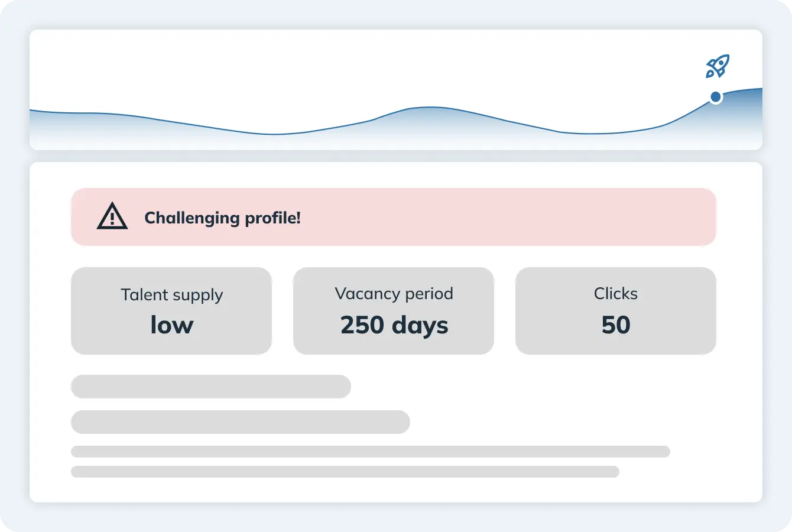Image resolution: width=792 pixels, height=532 pixels.
Task: Click the "Talent supply" label
Action: pos(171,295)
